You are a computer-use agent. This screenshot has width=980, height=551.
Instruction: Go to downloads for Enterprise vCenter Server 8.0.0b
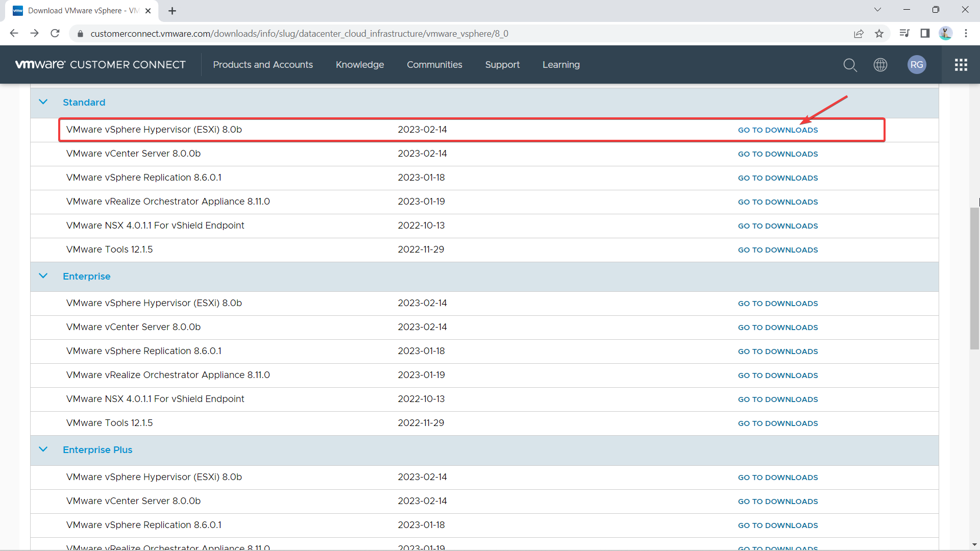(777, 328)
